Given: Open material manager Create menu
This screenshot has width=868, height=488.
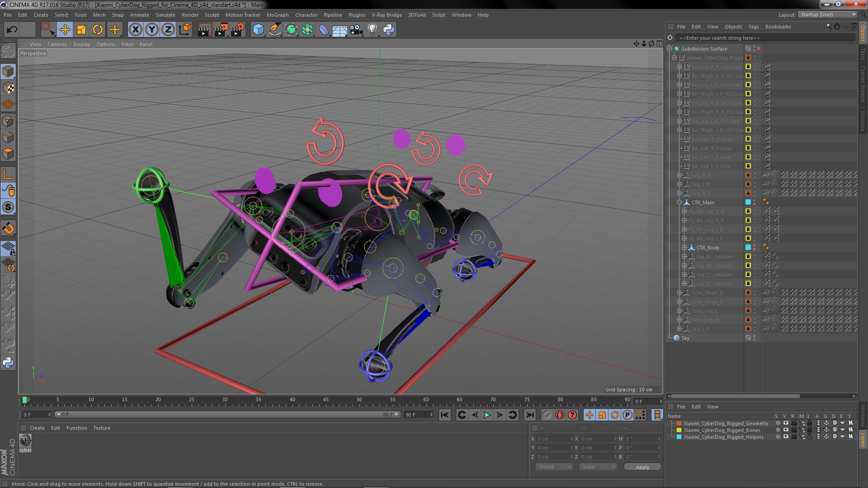Looking at the screenshot, I should click(37, 428).
